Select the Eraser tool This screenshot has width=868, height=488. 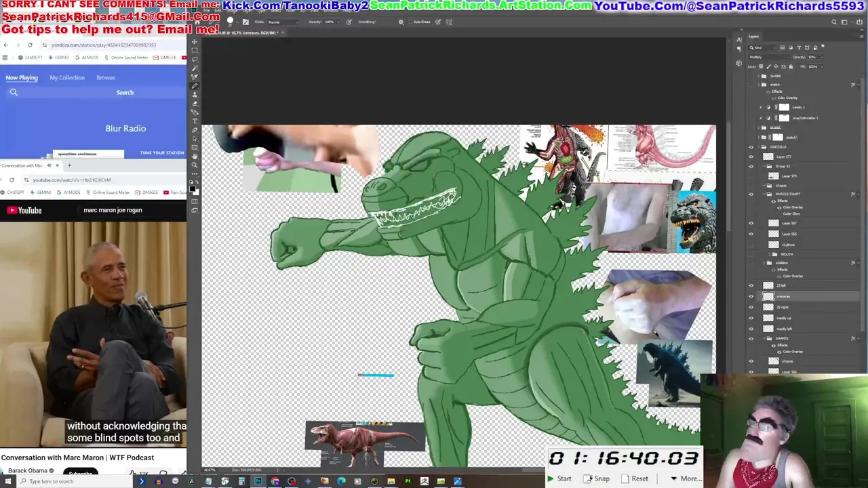195,103
